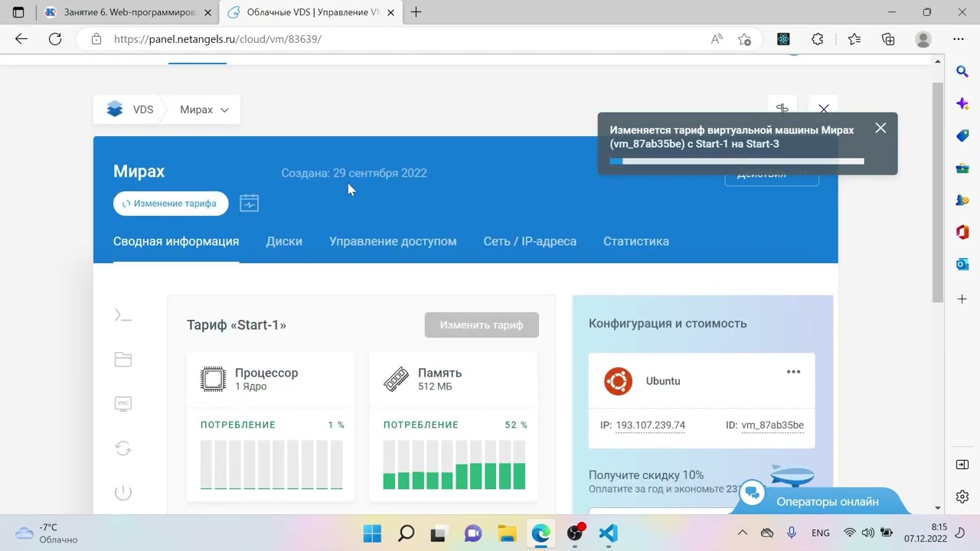
Task: Open the Edge settings and more menu
Action: click(x=959, y=39)
